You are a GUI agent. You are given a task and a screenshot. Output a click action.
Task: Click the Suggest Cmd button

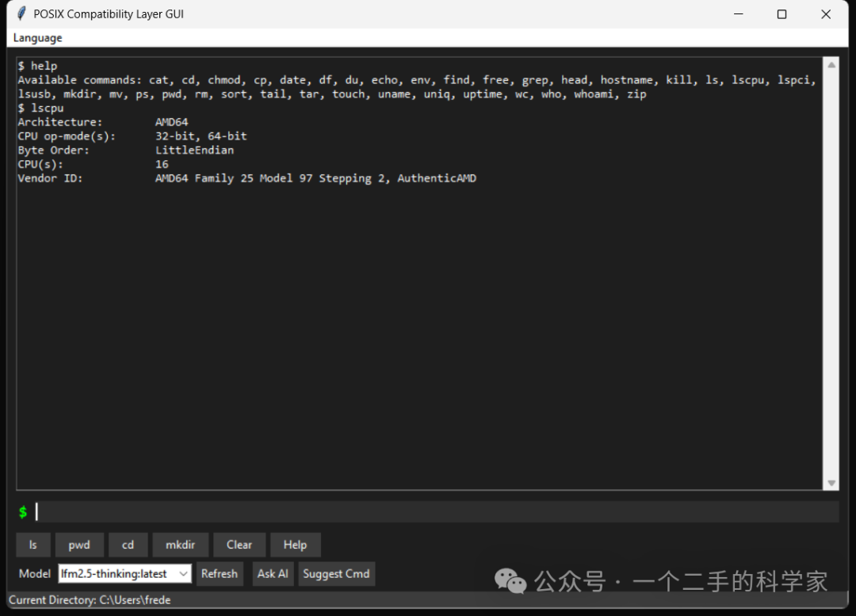336,573
